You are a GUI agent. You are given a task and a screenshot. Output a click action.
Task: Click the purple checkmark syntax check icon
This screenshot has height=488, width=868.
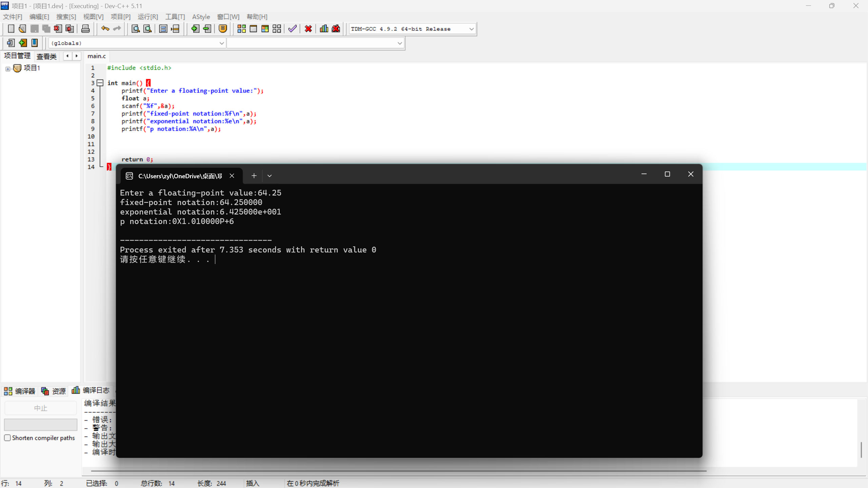click(292, 29)
